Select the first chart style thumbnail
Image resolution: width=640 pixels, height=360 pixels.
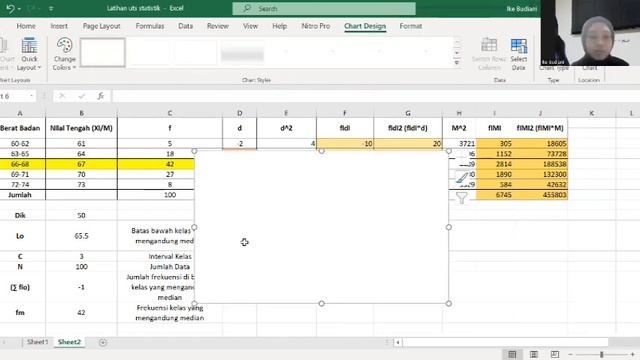(102, 53)
